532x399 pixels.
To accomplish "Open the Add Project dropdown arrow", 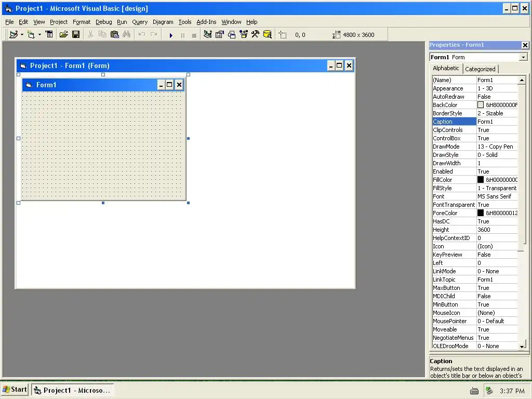I will (22, 35).
